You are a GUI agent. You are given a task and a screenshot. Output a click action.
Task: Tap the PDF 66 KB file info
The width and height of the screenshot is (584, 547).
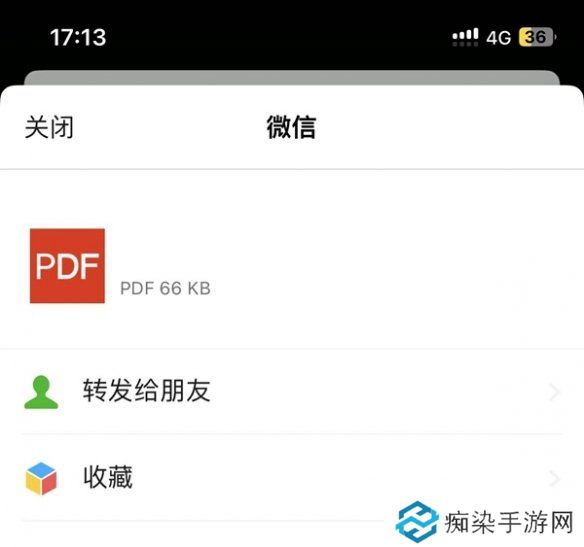[165, 288]
